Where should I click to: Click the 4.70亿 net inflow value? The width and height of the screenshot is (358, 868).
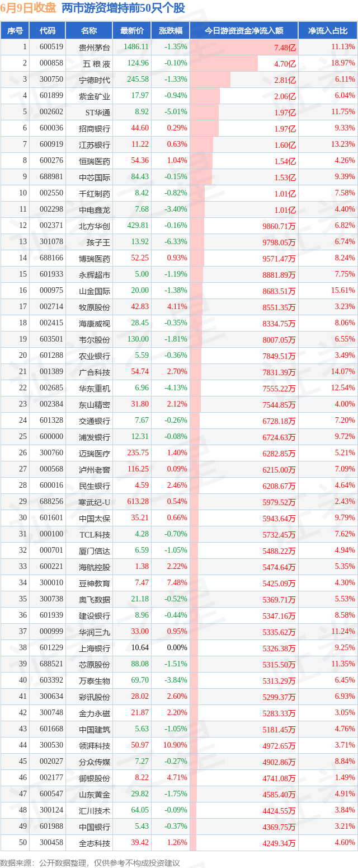pos(285,64)
